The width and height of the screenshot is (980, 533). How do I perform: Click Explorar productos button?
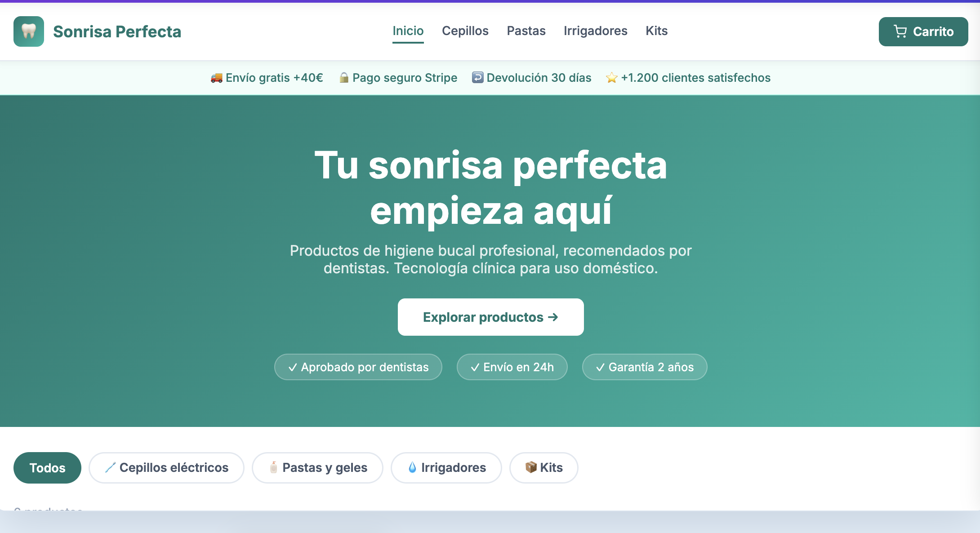point(491,317)
